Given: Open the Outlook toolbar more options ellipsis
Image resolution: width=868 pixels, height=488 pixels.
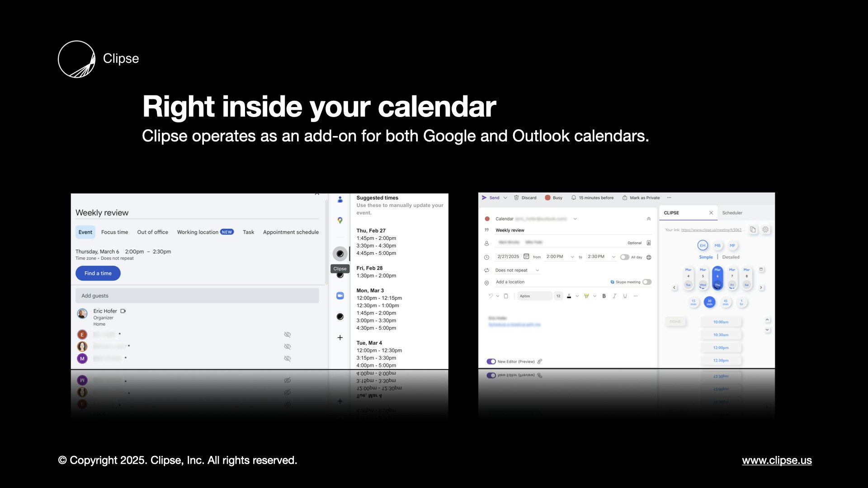Looking at the screenshot, I should [x=669, y=197].
